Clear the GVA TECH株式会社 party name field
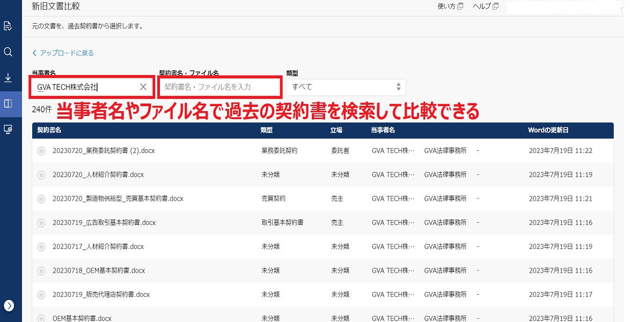The width and height of the screenshot is (644, 322). pyautogui.click(x=143, y=87)
